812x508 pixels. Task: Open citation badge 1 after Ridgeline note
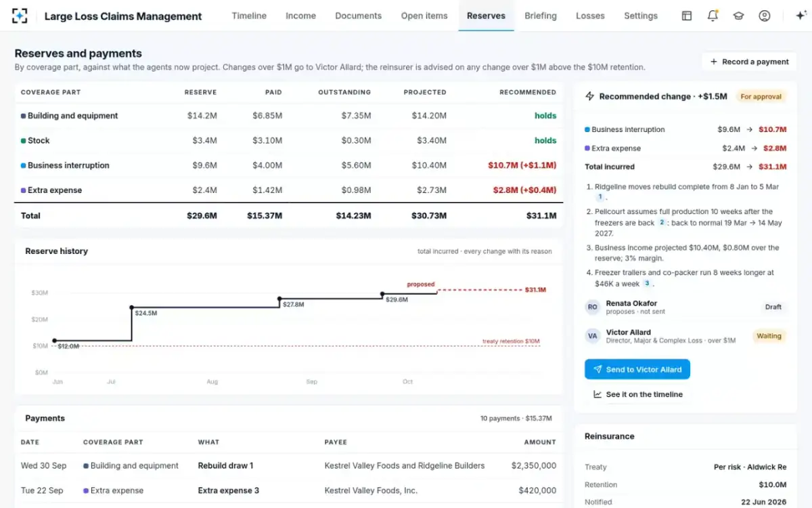600,196
